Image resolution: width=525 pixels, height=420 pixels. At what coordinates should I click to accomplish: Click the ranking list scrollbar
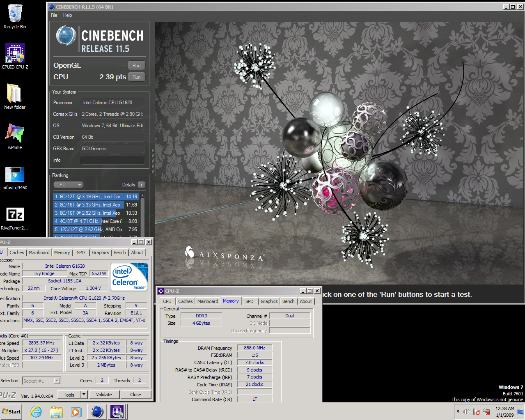143,215
